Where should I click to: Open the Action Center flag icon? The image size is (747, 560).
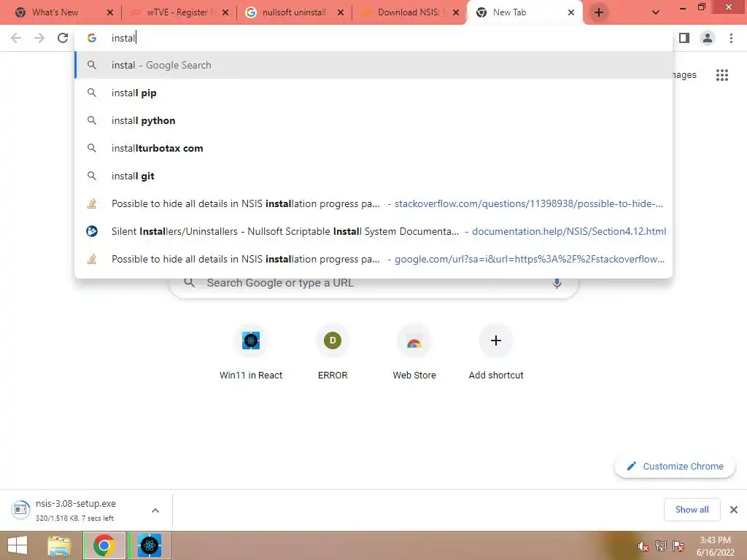(678, 546)
